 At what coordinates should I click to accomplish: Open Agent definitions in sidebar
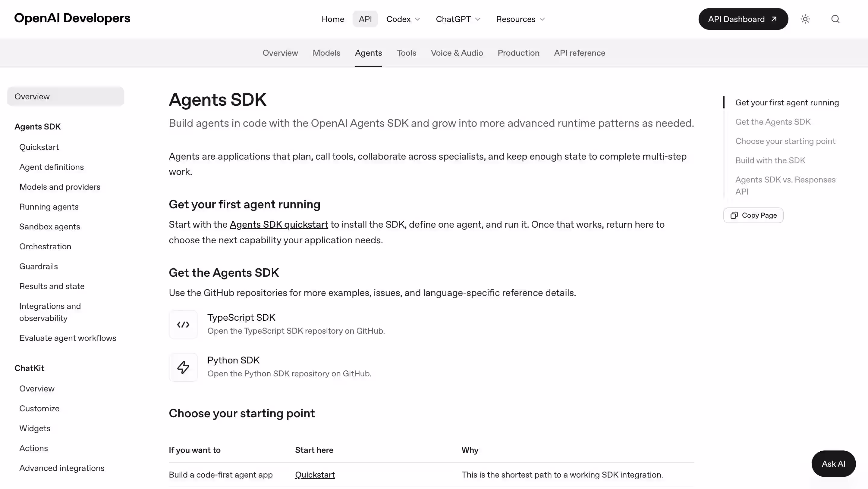pos(51,167)
